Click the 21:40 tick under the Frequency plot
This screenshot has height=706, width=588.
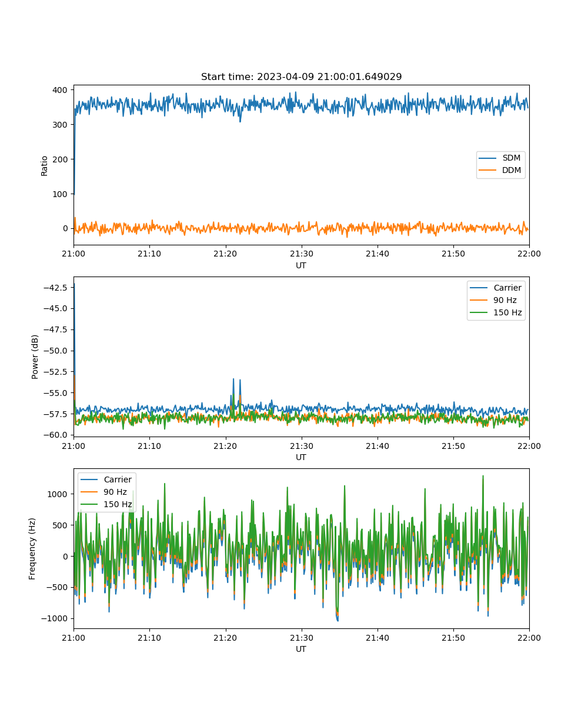click(x=377, y=637)
